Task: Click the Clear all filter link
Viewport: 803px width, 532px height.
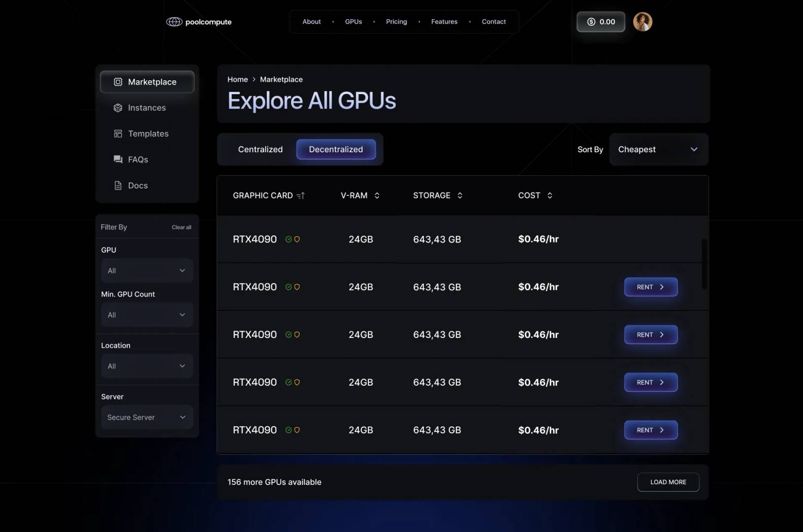Action: click(181, 227)
